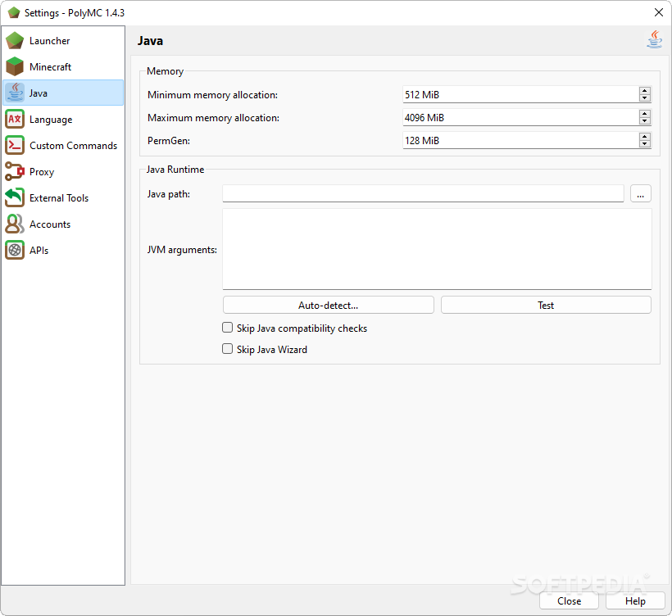Viewport: 672px width, 616px height.
Task: Decrease minimum memory allocation with down arrow
Action: [x=645, y=98]
